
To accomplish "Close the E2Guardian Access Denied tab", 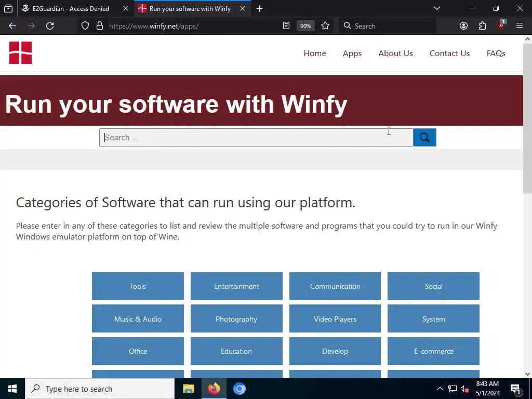I will click(126, 9).
